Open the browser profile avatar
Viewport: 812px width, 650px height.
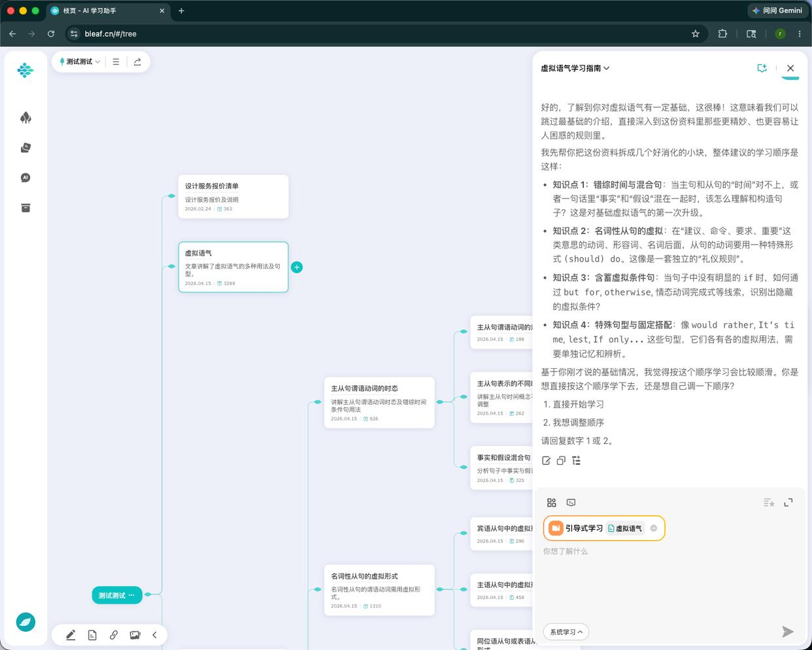[780, 33]
